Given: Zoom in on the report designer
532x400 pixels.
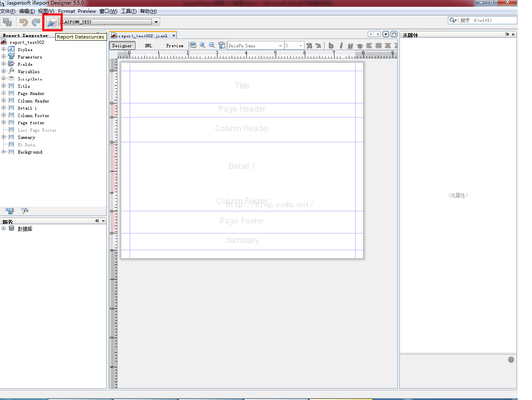Looking at the screenshot, I should click(x=202, y=45).
